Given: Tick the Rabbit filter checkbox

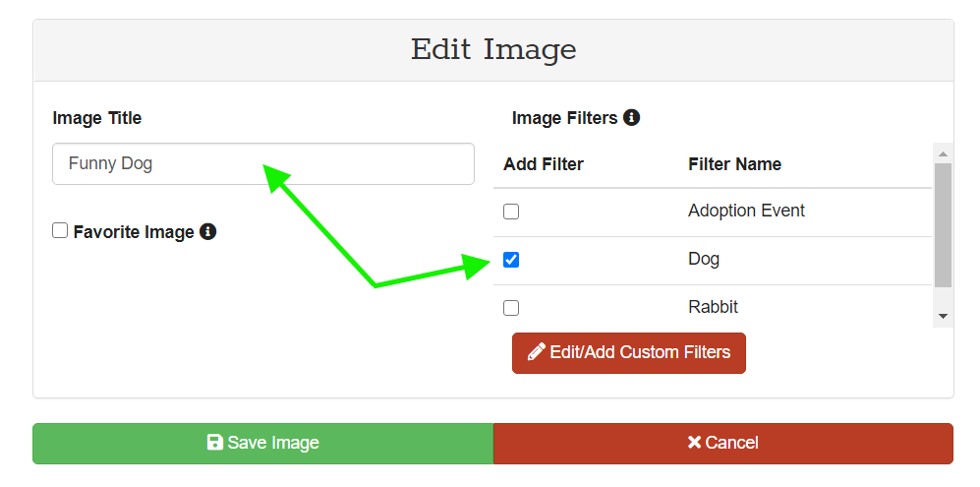Looking at the screenshot, I should point(511,308).
